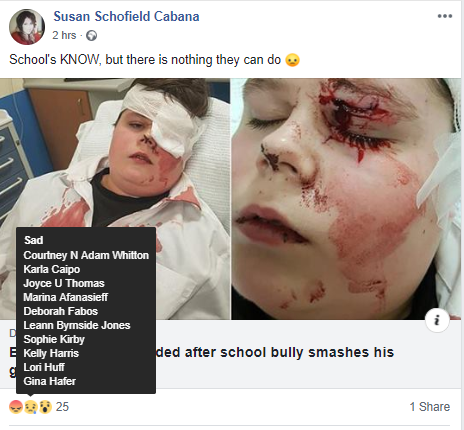
Task: Click the globe public privacy icon
Action: point(91,35)
